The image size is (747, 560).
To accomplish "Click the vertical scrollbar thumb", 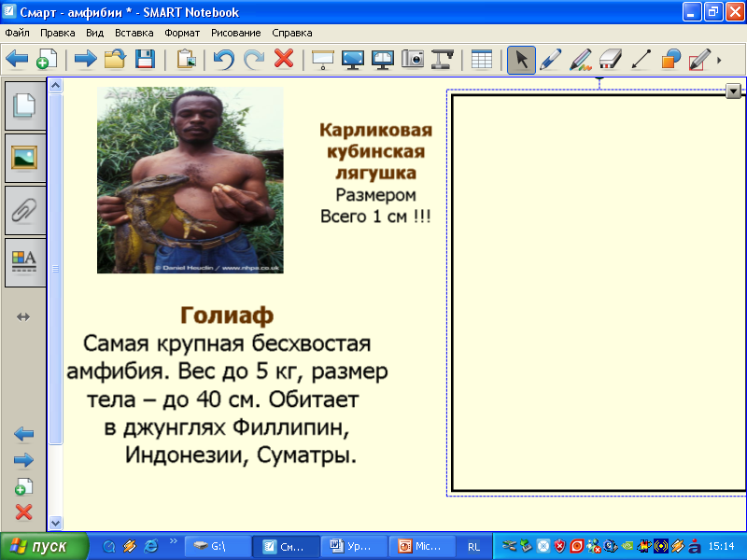I will pyautogui.click(x=56, y=269).
